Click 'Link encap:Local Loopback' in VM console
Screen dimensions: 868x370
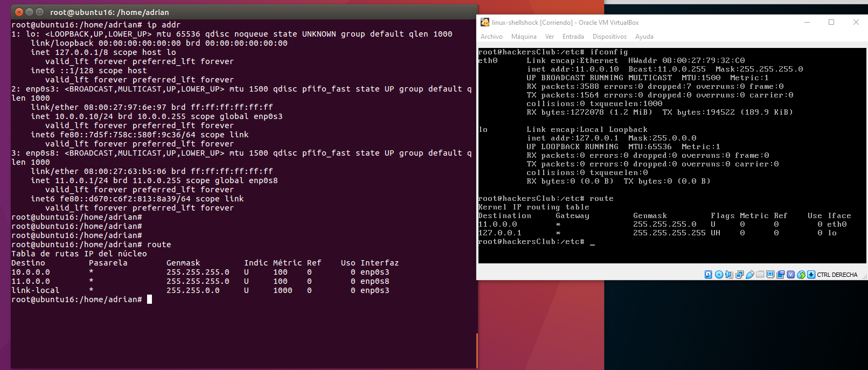tap(587, 130)
